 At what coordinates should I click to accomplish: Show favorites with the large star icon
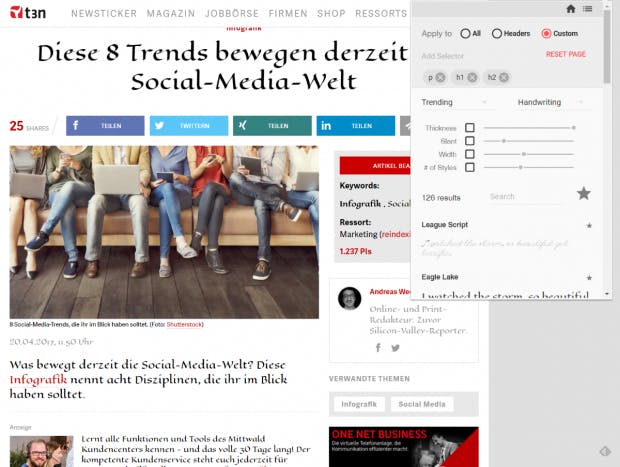tap(584, 193)
